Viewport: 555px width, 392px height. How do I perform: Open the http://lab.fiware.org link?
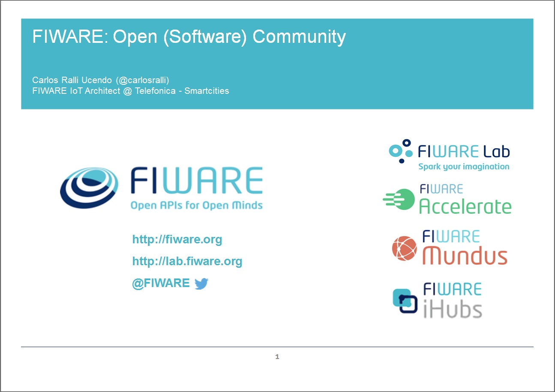tap(187, 261)
